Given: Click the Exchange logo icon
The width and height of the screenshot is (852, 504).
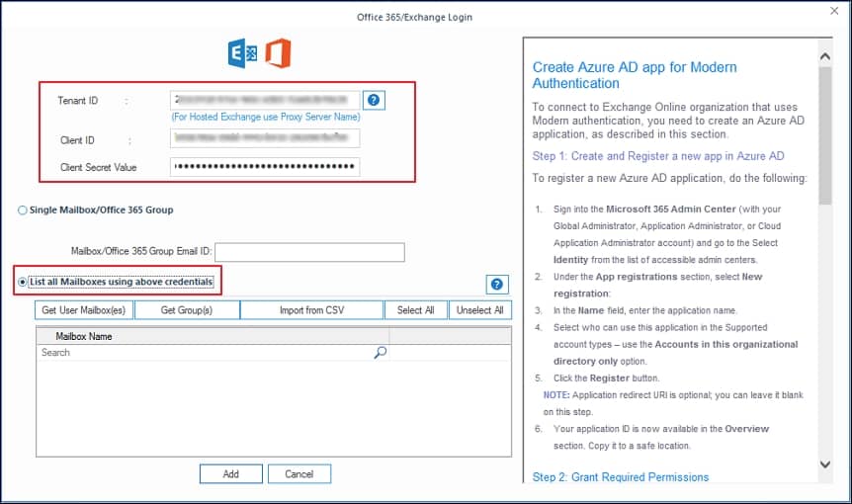Looking at the screenshot, I should [x=242, y=53].
